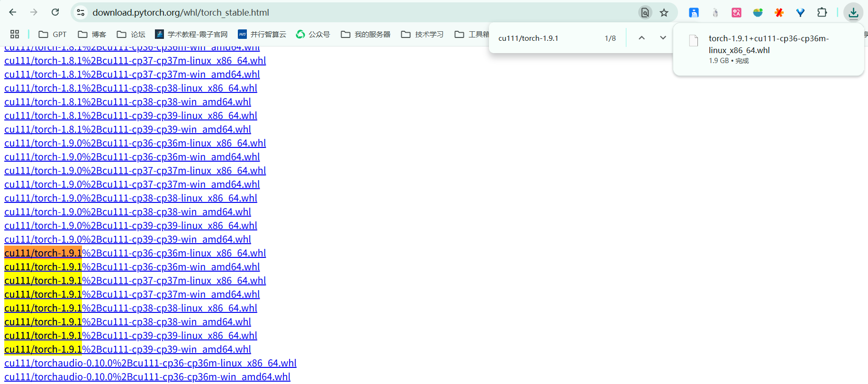Select the address bar URL field
The width and height of the screenshot is (868, 384).
coord(360,13)
